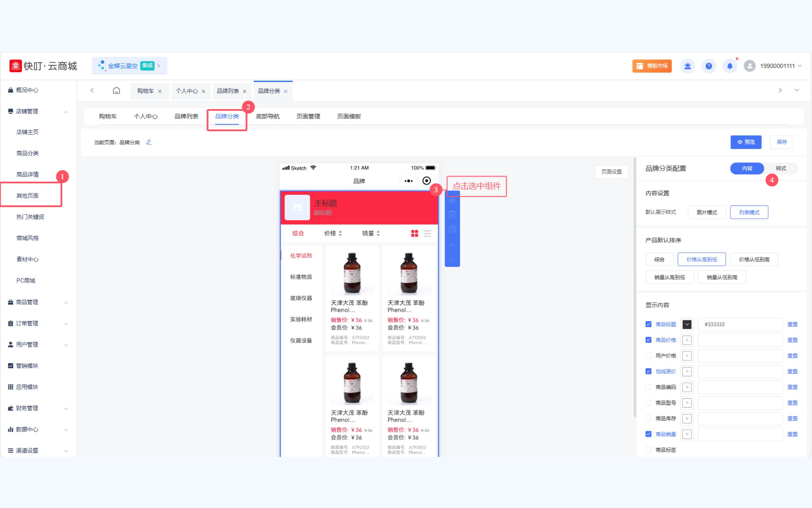Expand the 用户管理 sidebar section
812x508 pixels.
click(66, 345)
